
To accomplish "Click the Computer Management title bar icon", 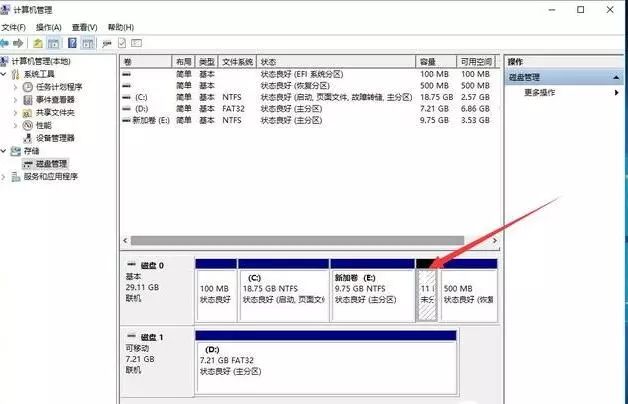I will pos(5,9).
